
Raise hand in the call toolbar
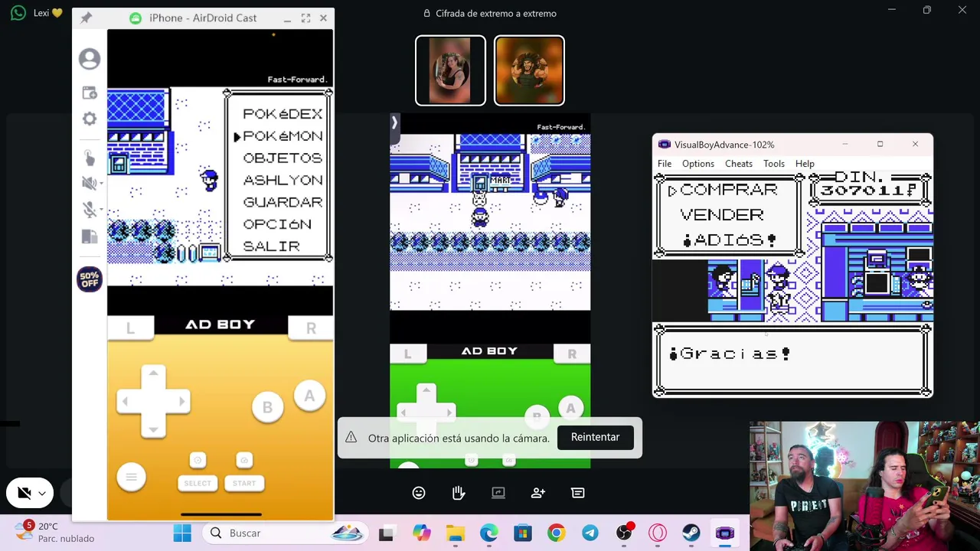(459, 493)
